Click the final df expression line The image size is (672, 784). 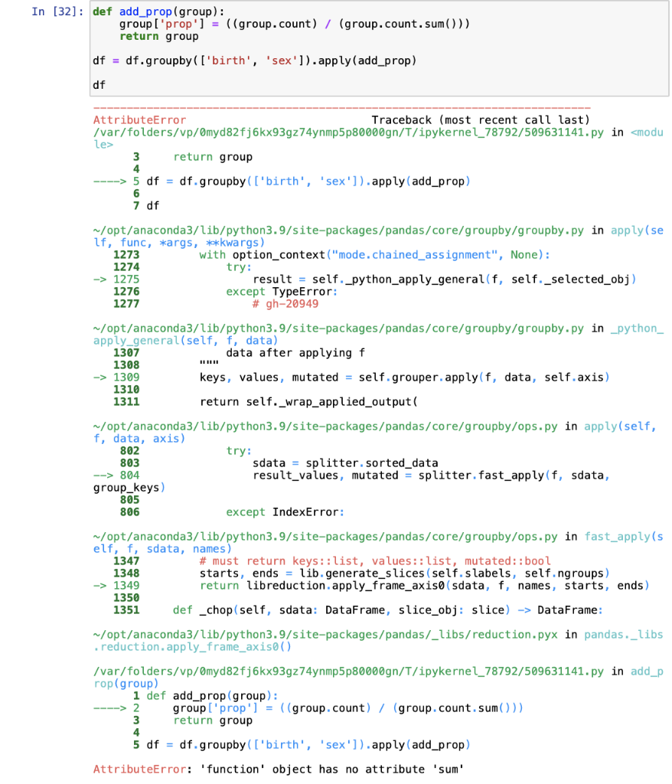[98, 85]
